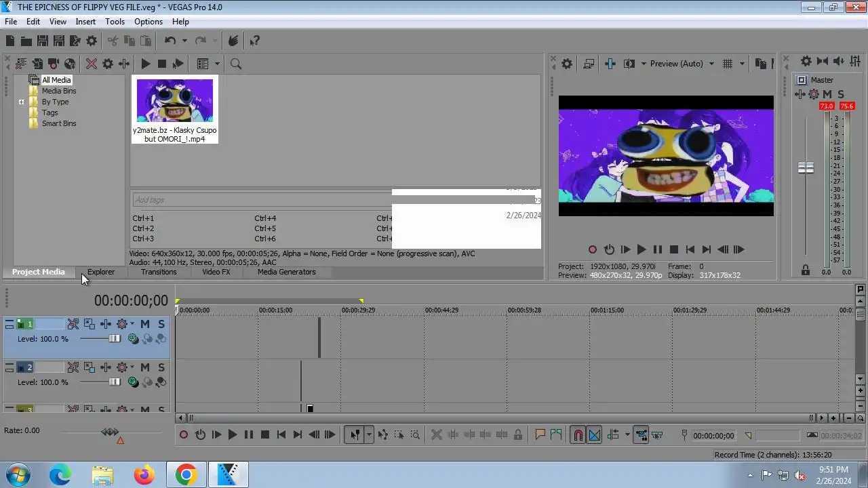The image size is (868, 488).
Task: Expand the By Type tree node
Action: (21, 102)
